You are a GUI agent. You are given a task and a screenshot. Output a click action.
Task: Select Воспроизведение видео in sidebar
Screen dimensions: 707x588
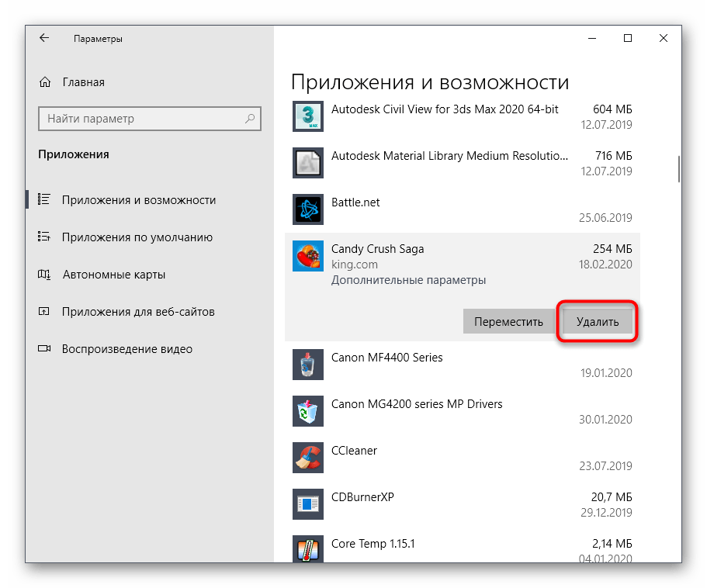click(127, 349)
